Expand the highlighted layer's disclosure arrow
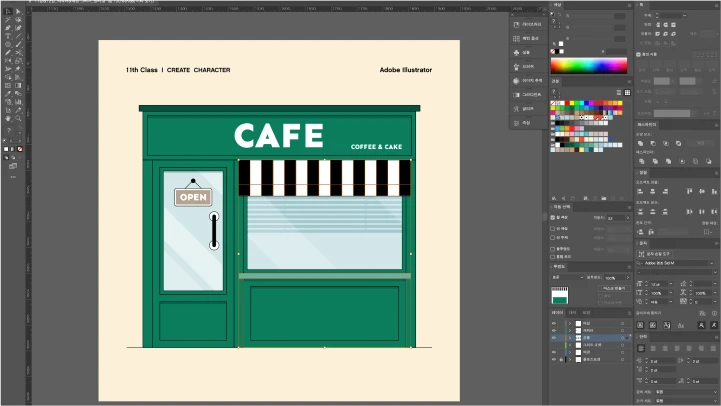The image size is (721, 406). tap(570, 337)
